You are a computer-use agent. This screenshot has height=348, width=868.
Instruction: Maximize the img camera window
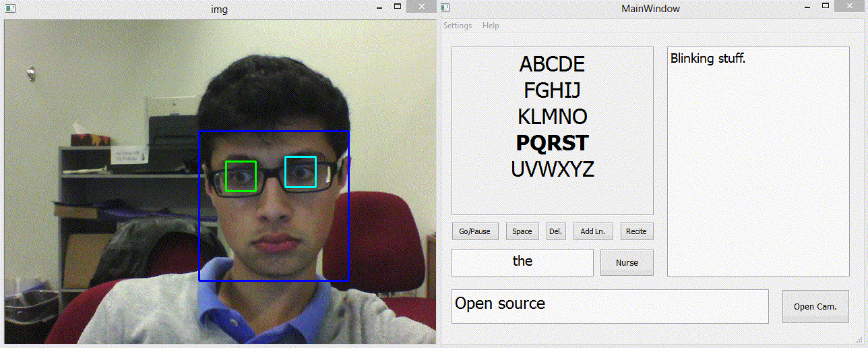tap(398, 7)
